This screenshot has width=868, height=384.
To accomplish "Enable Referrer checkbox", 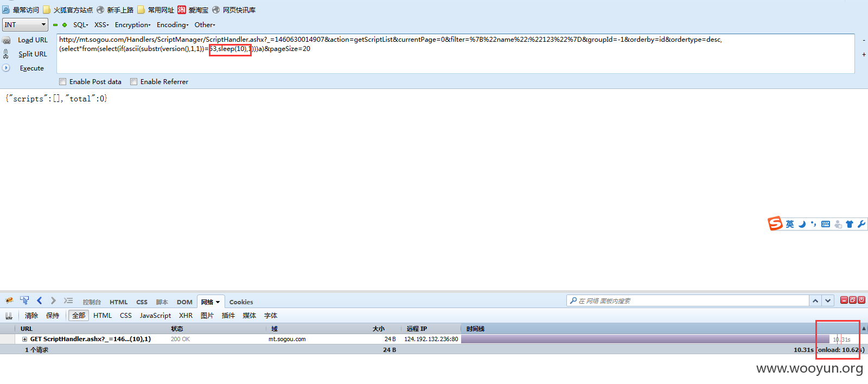I will (133, 82).
